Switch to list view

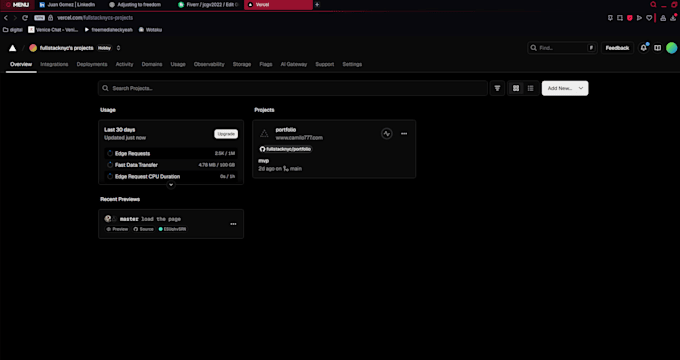click(530, 88)
